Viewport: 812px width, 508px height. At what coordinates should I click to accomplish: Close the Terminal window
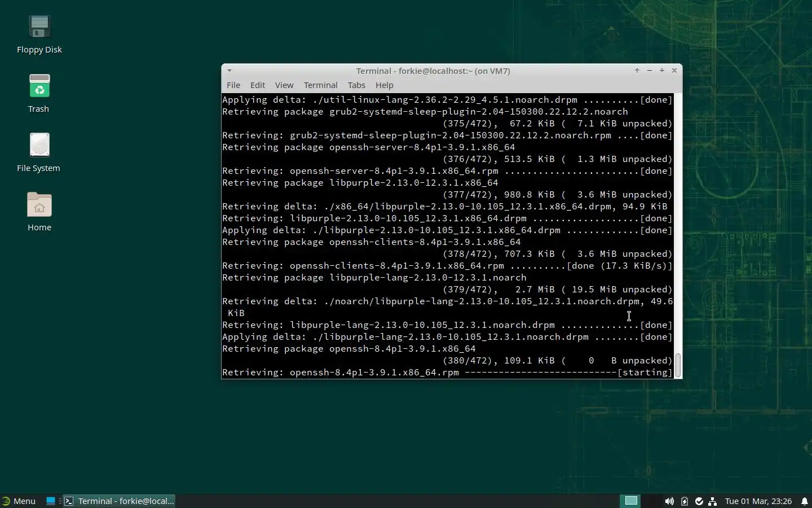(x=674, y=71)
